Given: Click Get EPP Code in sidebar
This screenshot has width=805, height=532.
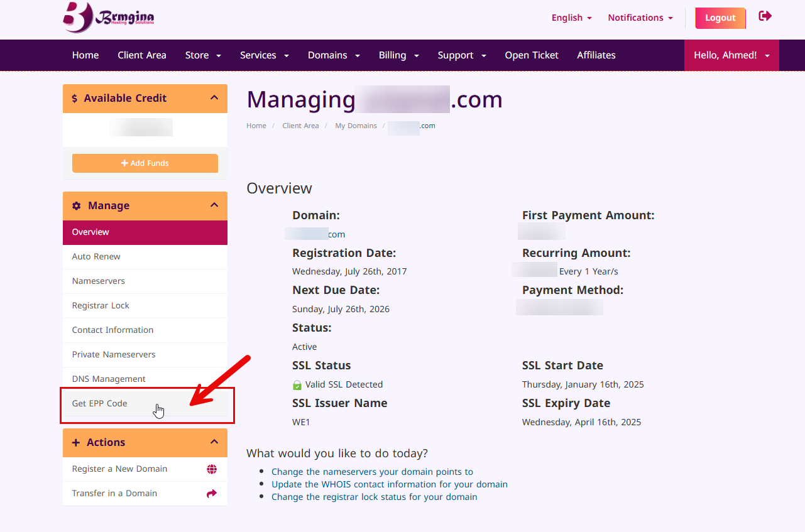Looking at the screenshot, I should [145, 404].
